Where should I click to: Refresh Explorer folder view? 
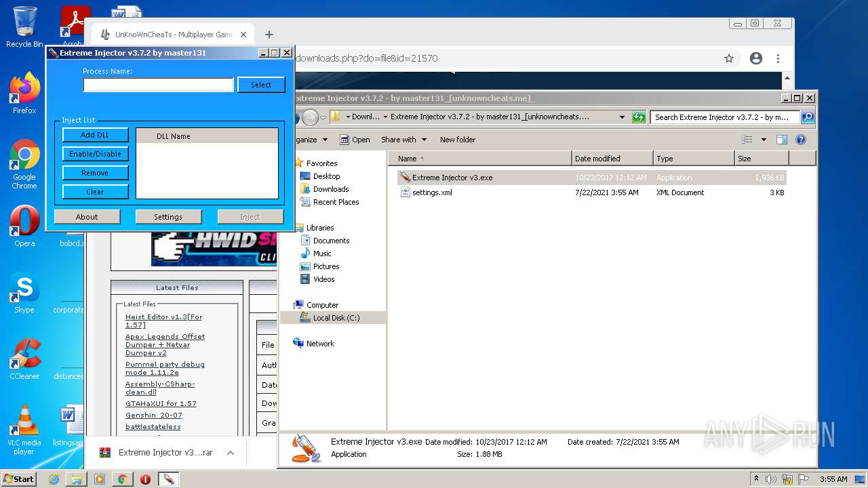pos(639,117)
